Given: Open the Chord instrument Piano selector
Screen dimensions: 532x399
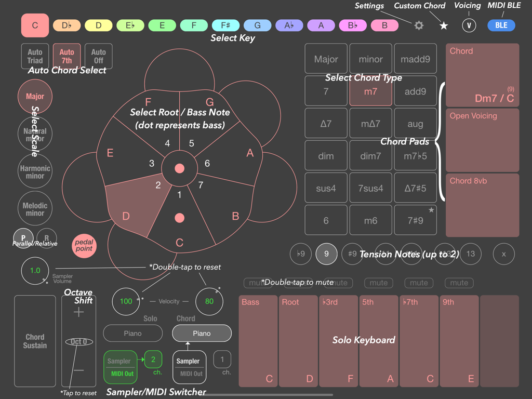Looking at the screenshot, I should click(x=202, y=333).
